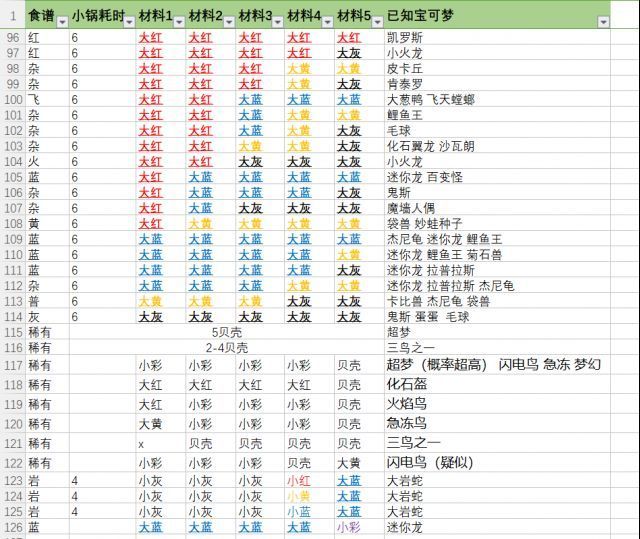Select the 魔墙人偶 cell
The width and height of the screenshot is (640, 539).
coord(497,208)
